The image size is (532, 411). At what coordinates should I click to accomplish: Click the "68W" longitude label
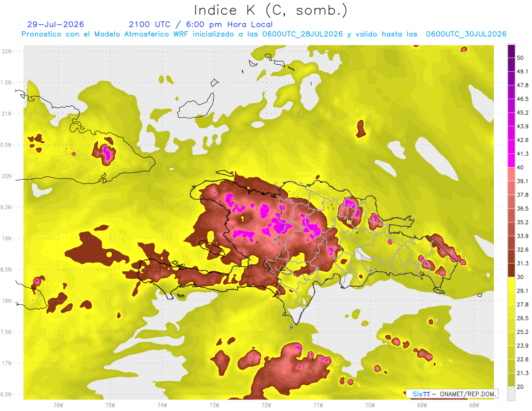pos(474,405)
